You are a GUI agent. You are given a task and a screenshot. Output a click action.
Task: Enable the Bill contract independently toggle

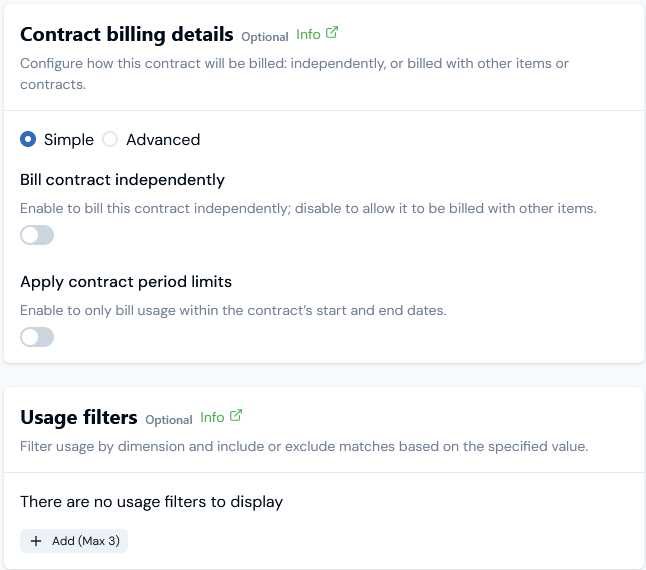point(37,236)
